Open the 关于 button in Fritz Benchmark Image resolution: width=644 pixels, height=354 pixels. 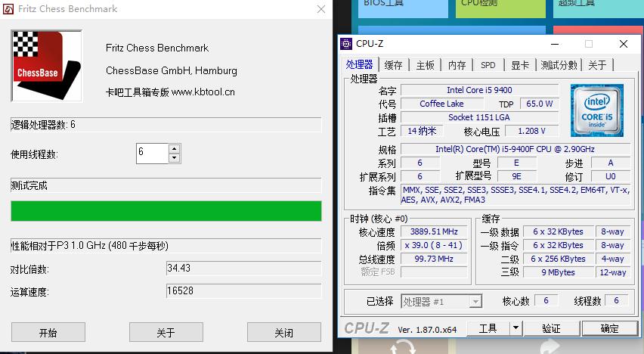(166, 332)
